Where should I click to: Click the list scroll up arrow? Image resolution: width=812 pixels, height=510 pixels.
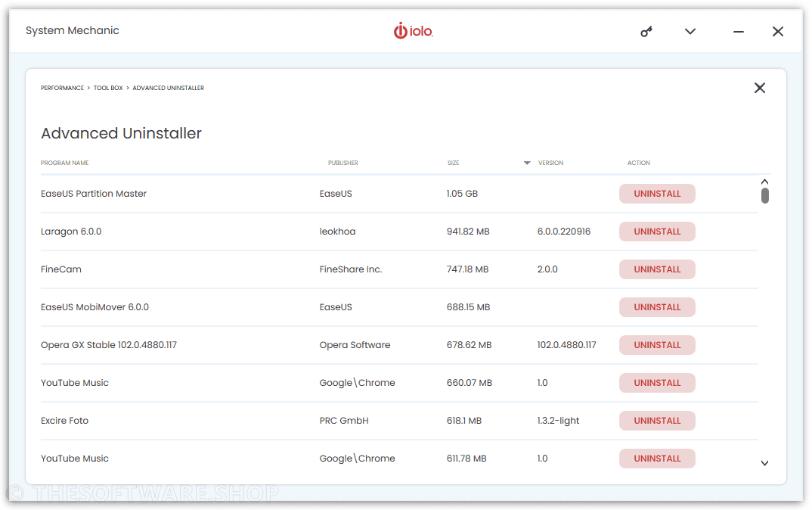[764, 182]
